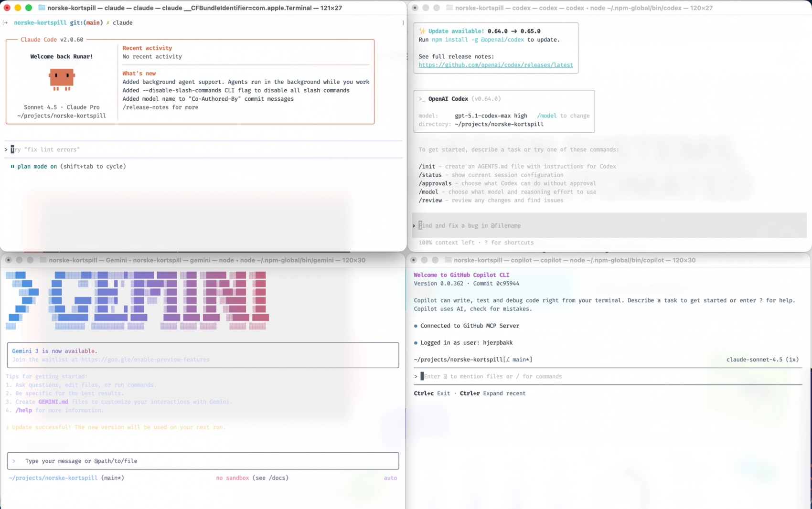Click '/model' to change next to gpt-5.1-codex-max
This screenshot has width=812, height=509.
point(546,116)
